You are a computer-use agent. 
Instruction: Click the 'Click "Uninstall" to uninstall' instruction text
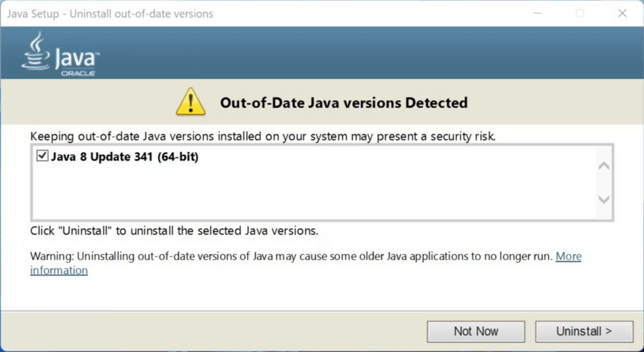pyautogui.click(x=174, y=231)
